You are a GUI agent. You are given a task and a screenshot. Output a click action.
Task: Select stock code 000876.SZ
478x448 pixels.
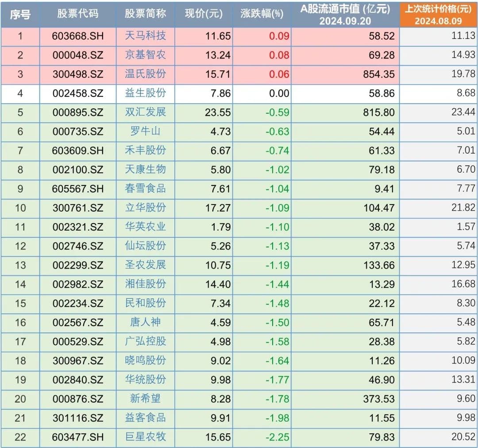pos(78,399)
